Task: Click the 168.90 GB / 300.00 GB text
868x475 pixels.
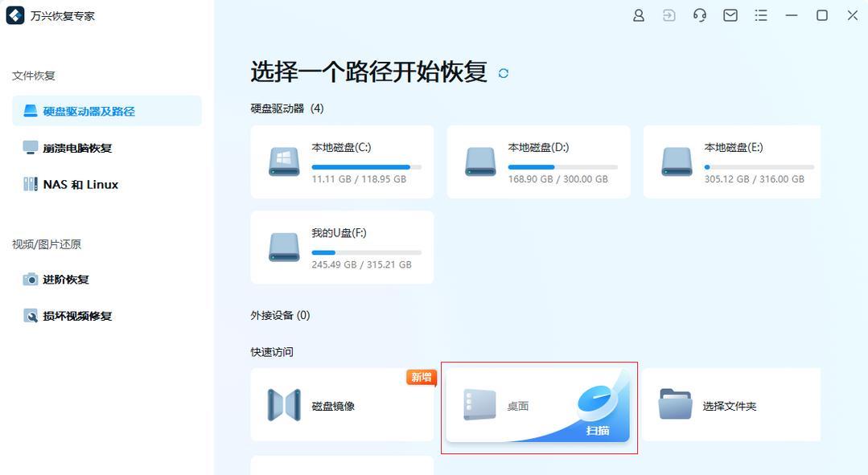Action: coord(558,179)
